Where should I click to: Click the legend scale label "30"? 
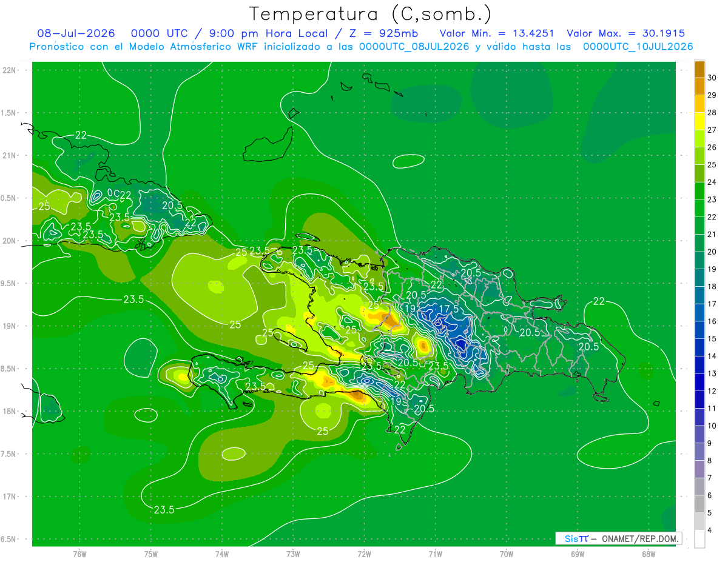click(x=712, y=78)
